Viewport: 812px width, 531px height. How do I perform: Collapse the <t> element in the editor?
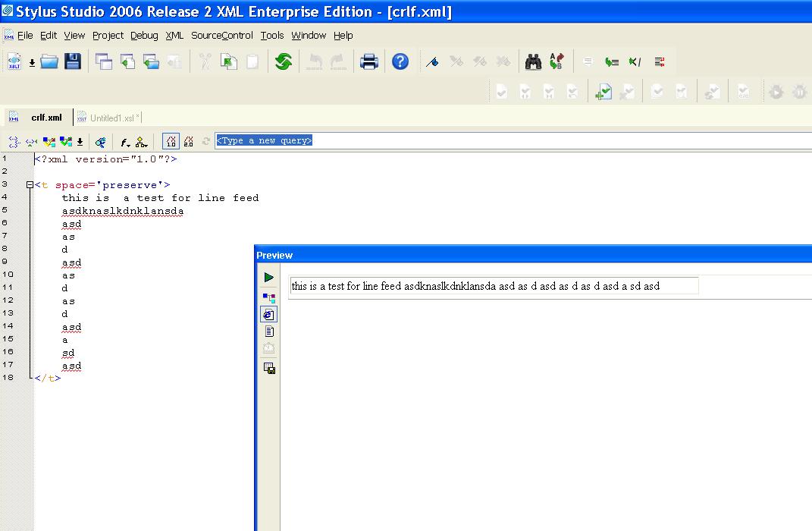[30, 185]
